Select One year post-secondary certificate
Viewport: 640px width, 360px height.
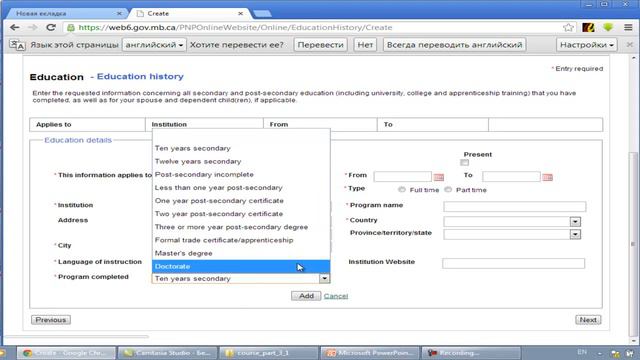pyautogui.click(x=241, y=201)
